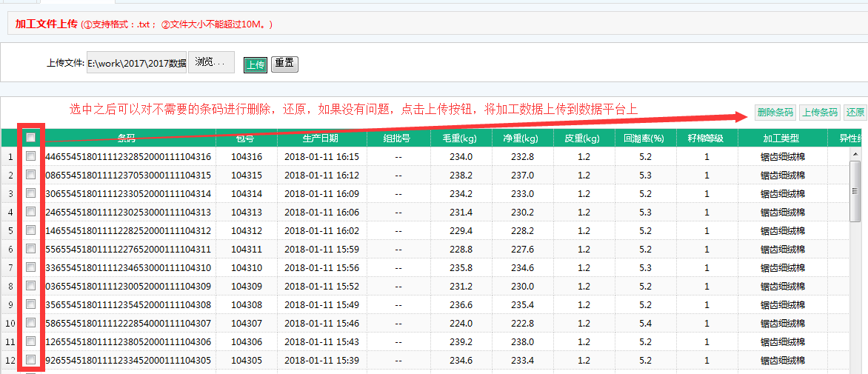The image size is (868, 374).
Task: Click gross weight value 231.4
Action: 461,213
